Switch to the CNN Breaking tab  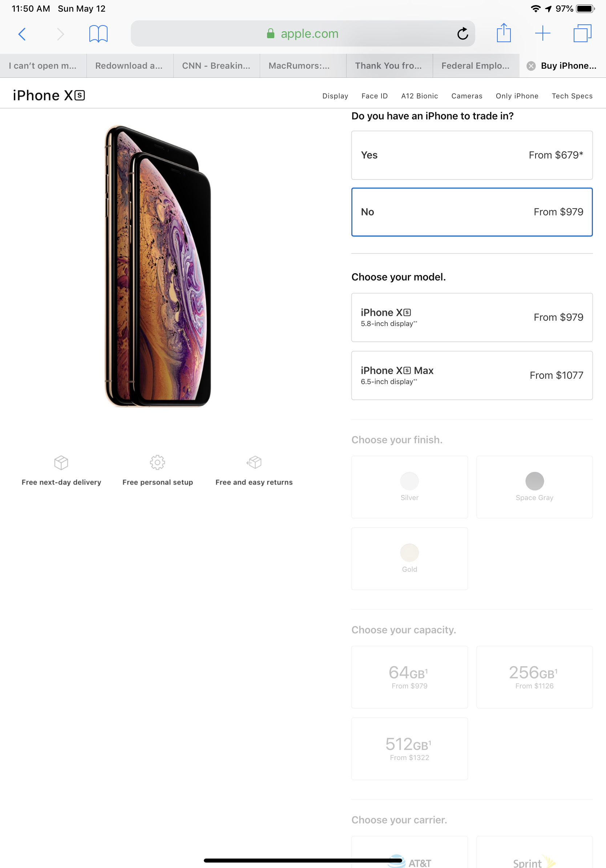217,66
